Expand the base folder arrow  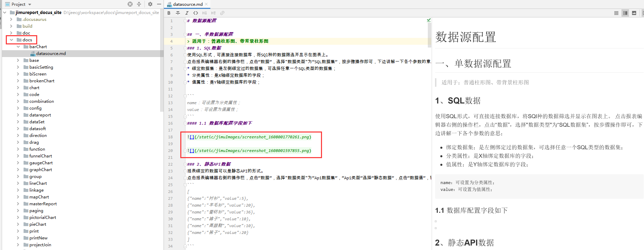coord(18,60)
